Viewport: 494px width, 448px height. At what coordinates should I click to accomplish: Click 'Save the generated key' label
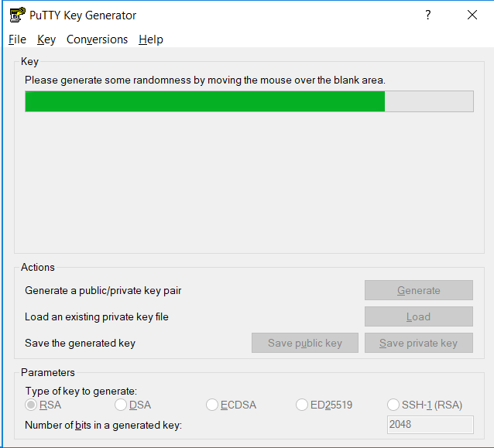[80, 344]
